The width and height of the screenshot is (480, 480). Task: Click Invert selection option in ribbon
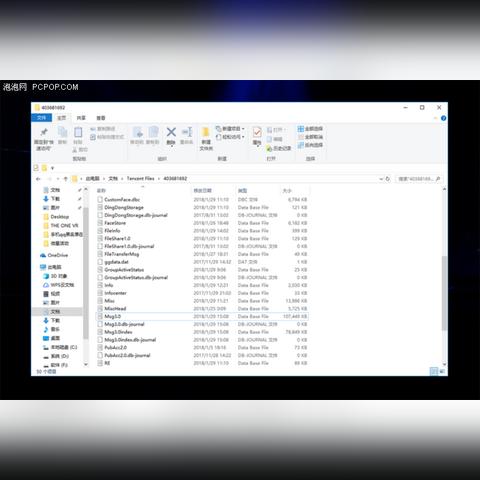pos(310,145)
